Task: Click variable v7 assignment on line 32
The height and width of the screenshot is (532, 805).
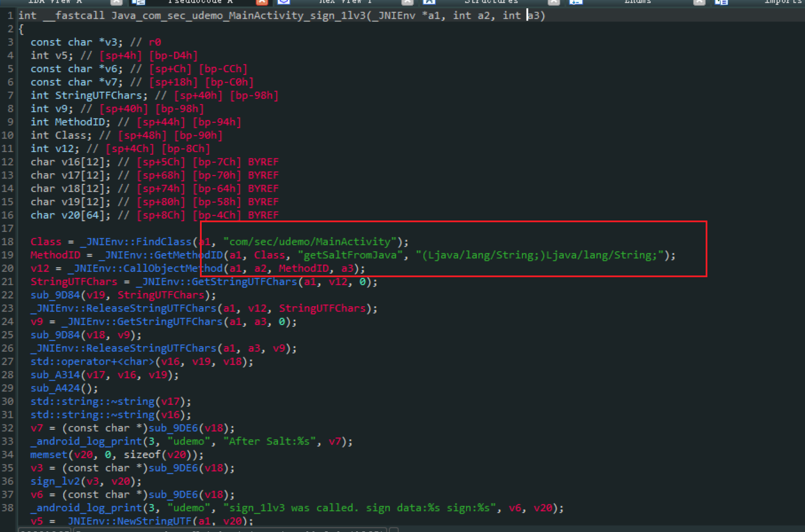Action: [37, 428]
